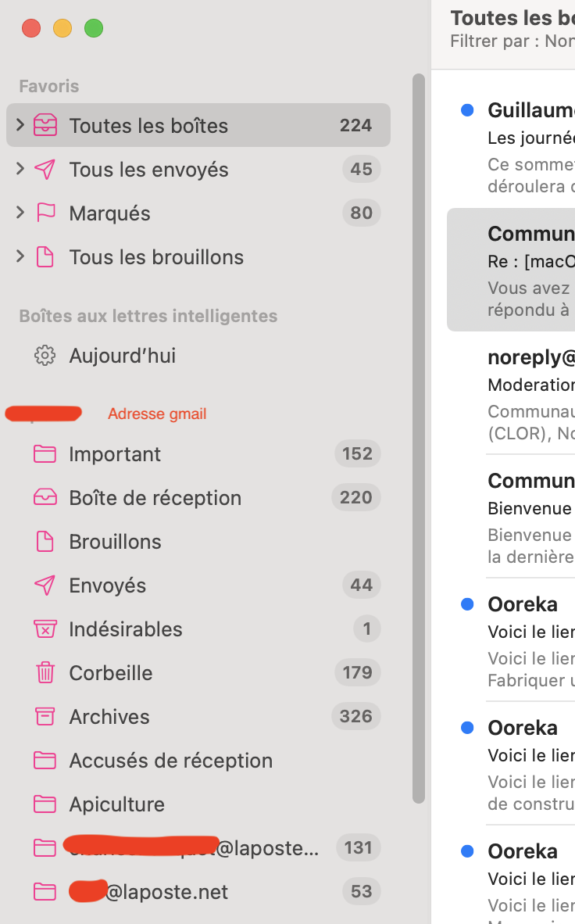Select the Indésirables junk mailbox icon
The image size is (575, 924).
pyautogui.click(x=45, y=629)
